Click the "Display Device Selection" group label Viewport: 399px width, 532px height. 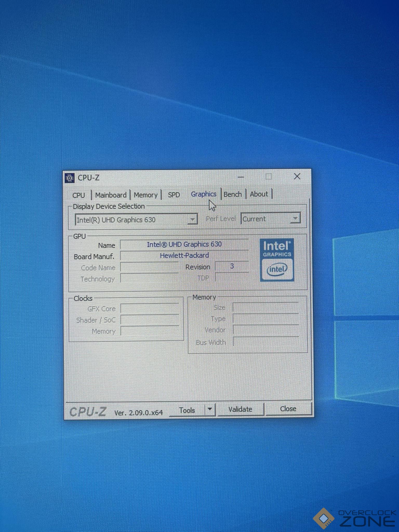pos(109,206)
